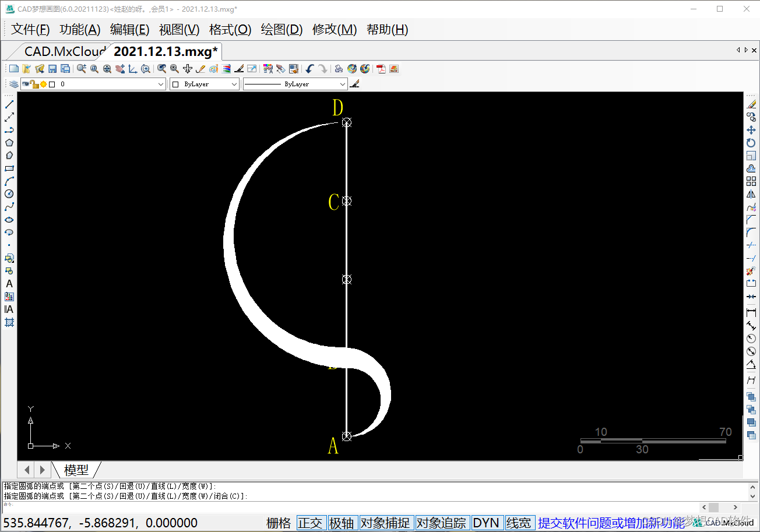Open the ByLayer linetype dropdown
This screenshot has width=760, height=532.
pos(342,84)
